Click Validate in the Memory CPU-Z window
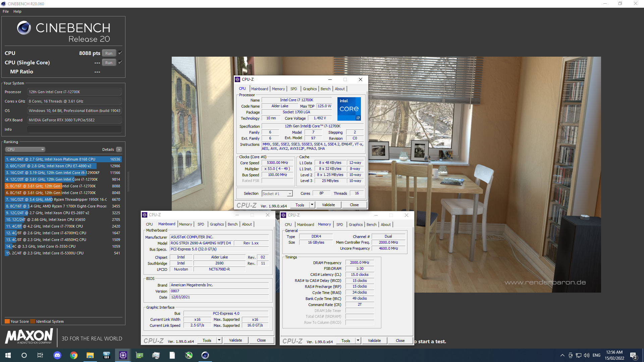Viewport: 644px width, 362px height. click(x=374, y=341)
